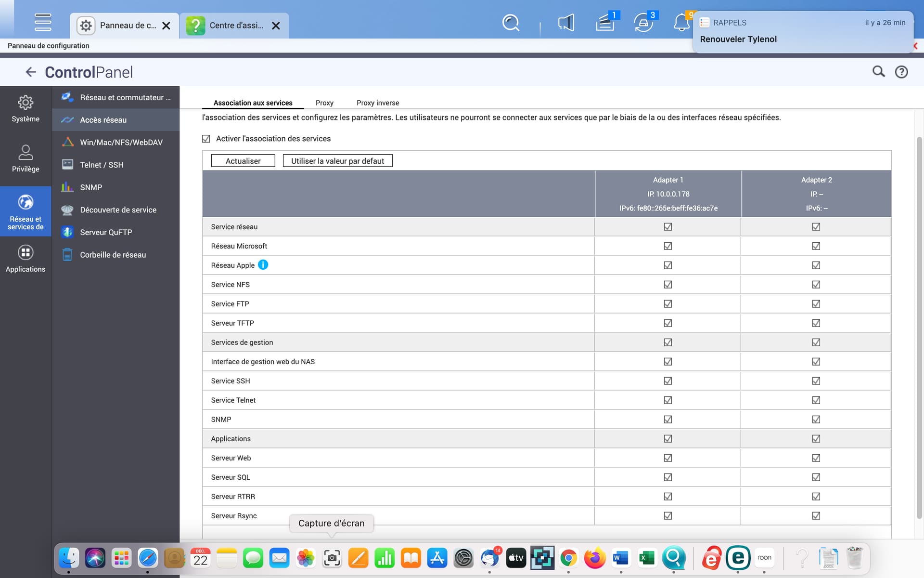Close the Panneau de configuration tab
924x578 pixels.
tap(166, 26)
